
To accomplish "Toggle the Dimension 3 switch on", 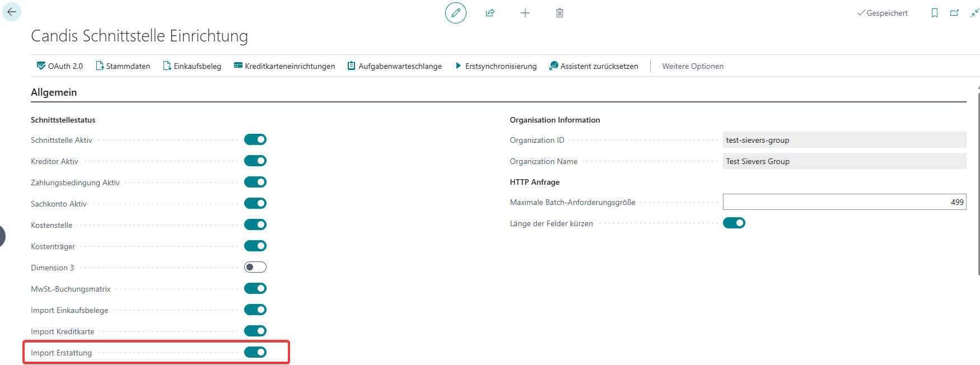I will [x=255, y=267].
